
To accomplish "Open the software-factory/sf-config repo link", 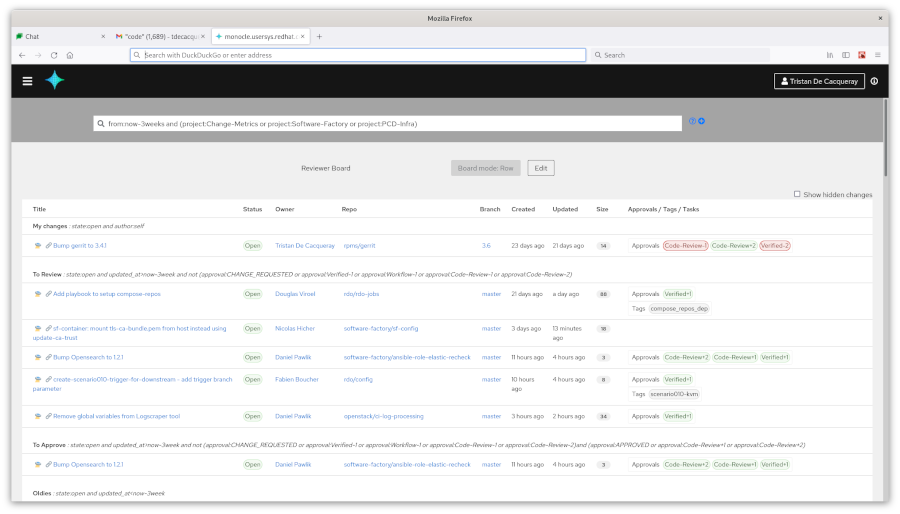I will click(381, 329).
